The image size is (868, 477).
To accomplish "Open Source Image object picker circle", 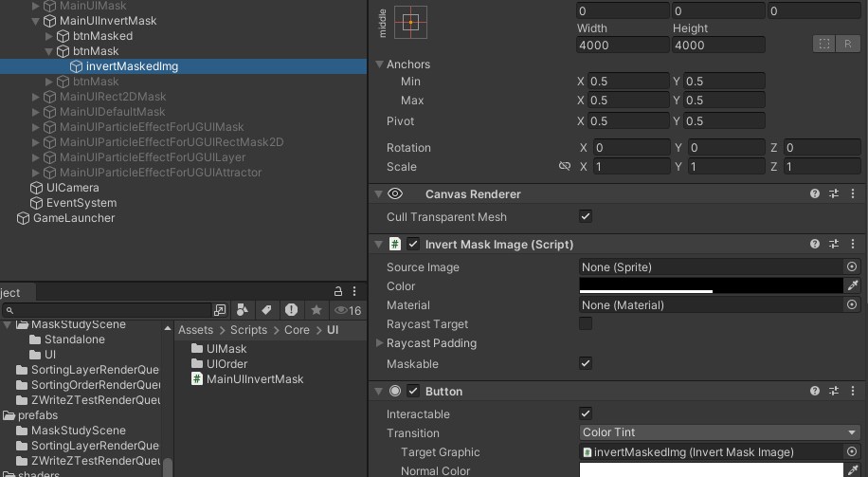I will 852,266.
